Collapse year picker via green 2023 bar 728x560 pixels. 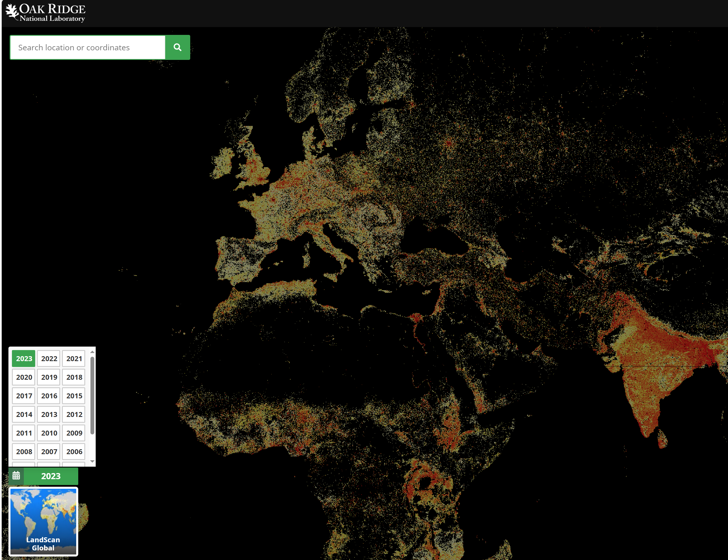(51, 476)
